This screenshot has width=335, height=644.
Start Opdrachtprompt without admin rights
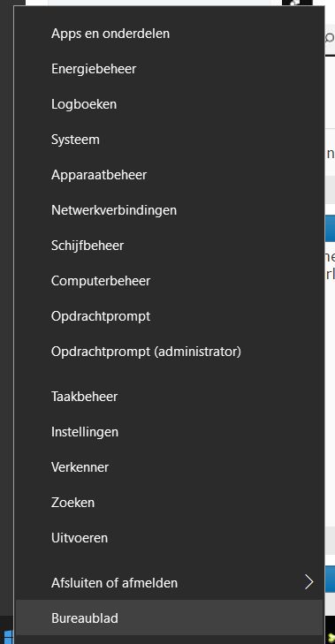(x=169, y=316)
